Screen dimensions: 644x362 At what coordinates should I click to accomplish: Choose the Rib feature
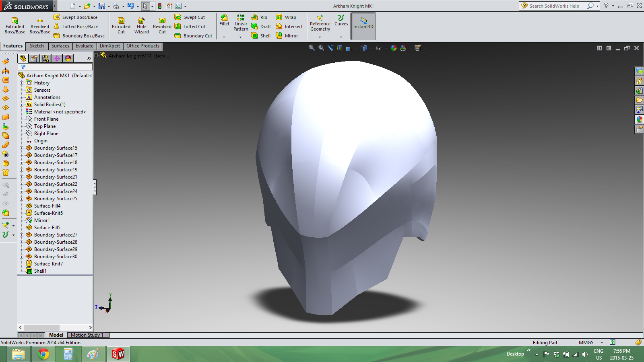pos(259,17)
